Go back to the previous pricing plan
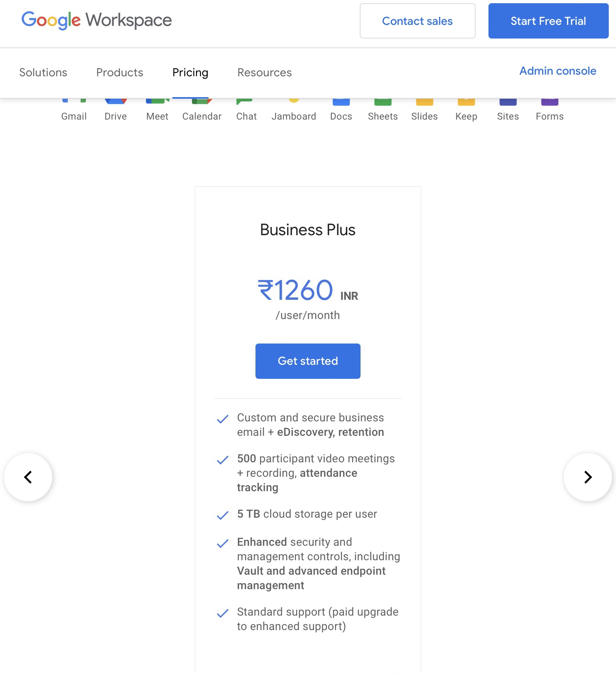Image resolution: width=616 pixels, height=673 pixels. [x=28, y=477]
